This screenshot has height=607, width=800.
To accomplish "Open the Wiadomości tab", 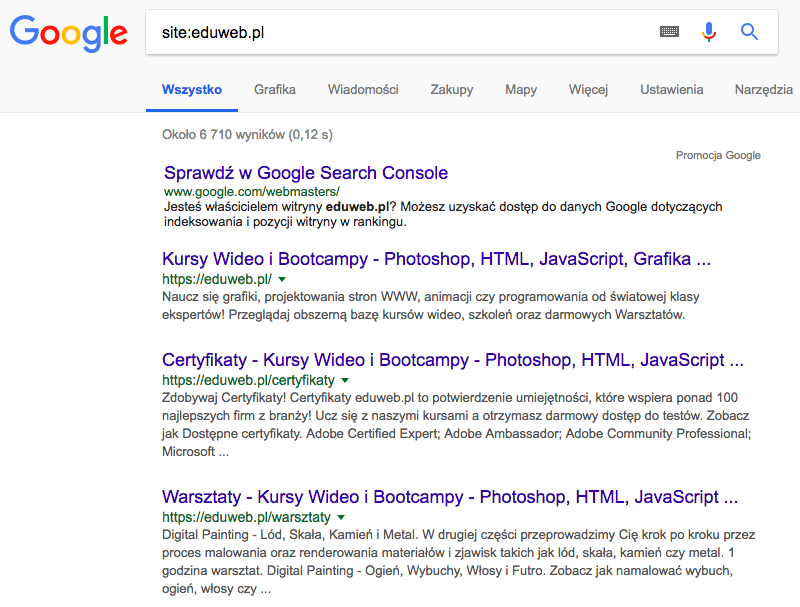I will coord(363,90).
